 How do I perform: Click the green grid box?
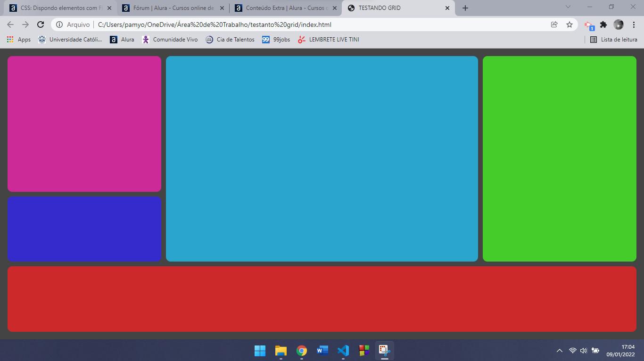pyautogui.click(x=560, y=159)
